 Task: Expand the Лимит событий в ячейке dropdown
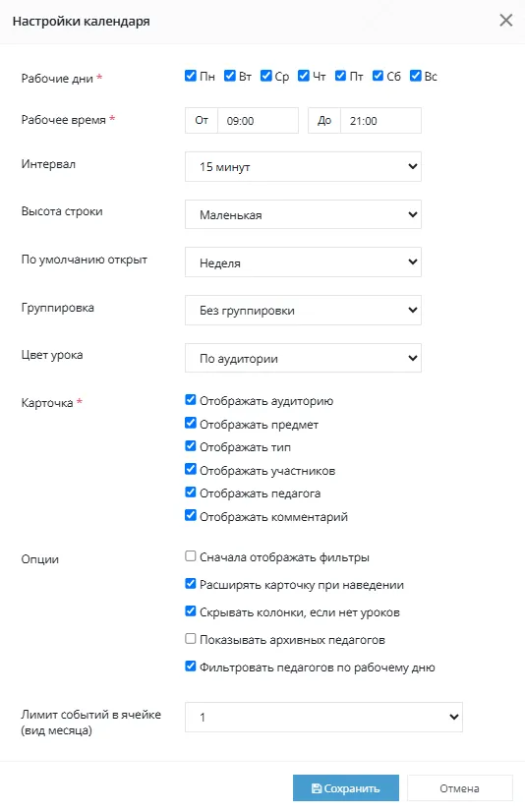point(323,718)
